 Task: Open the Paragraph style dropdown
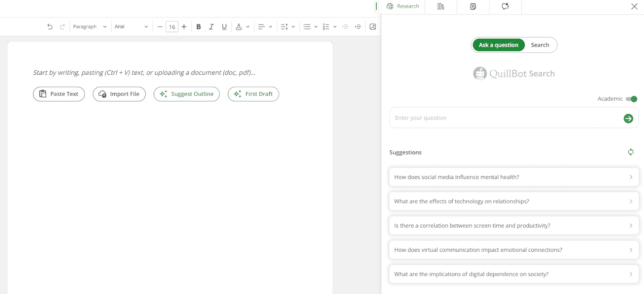coord(90,27)
